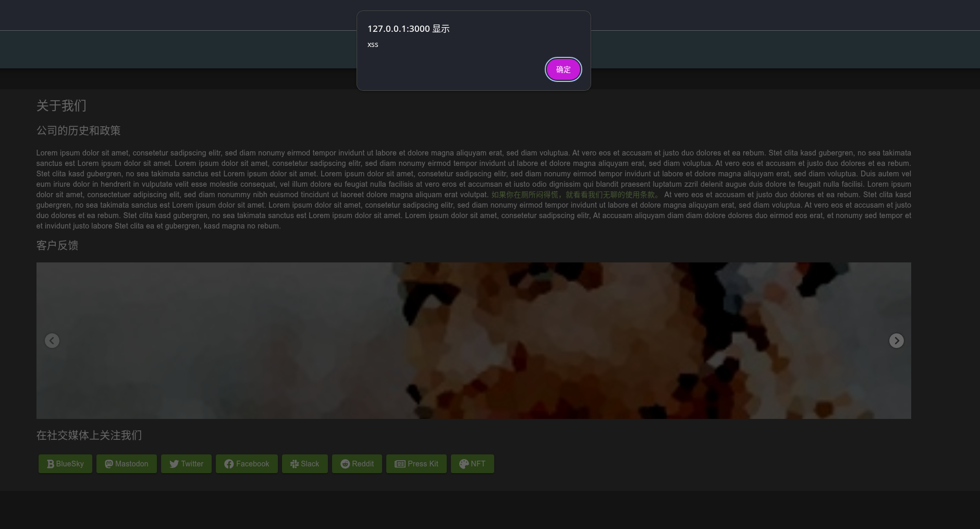Click the 公司的历史和政策 heading
Viewport: 980px width, 529px height.
coord(79,130)
